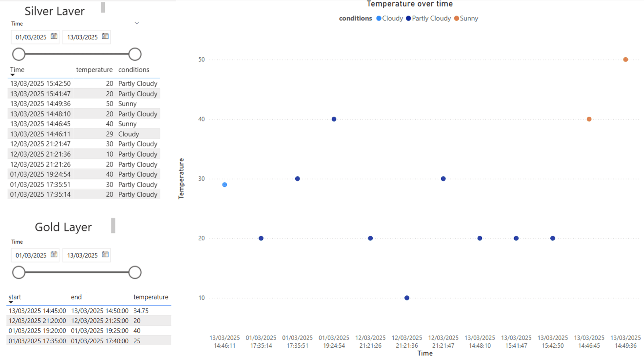Open Silver Layer start date calendar icon
644x360 pixels.
click(54, 36)
